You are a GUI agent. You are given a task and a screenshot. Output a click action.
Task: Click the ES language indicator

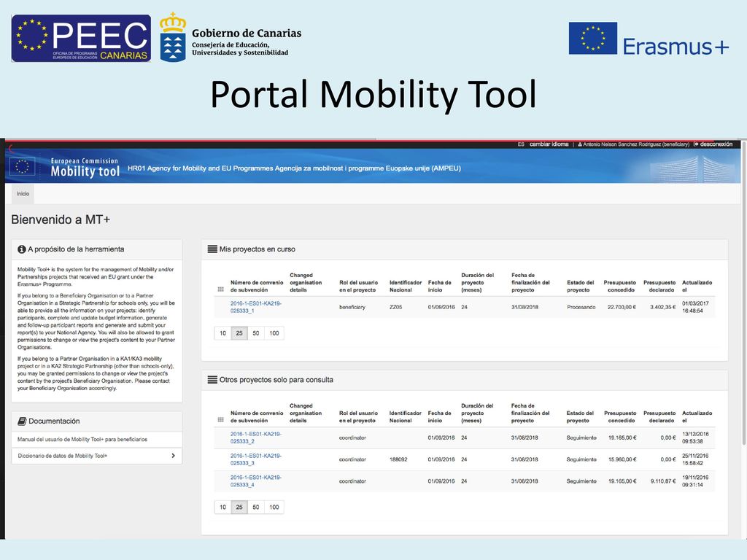click(x=521, y=144)
